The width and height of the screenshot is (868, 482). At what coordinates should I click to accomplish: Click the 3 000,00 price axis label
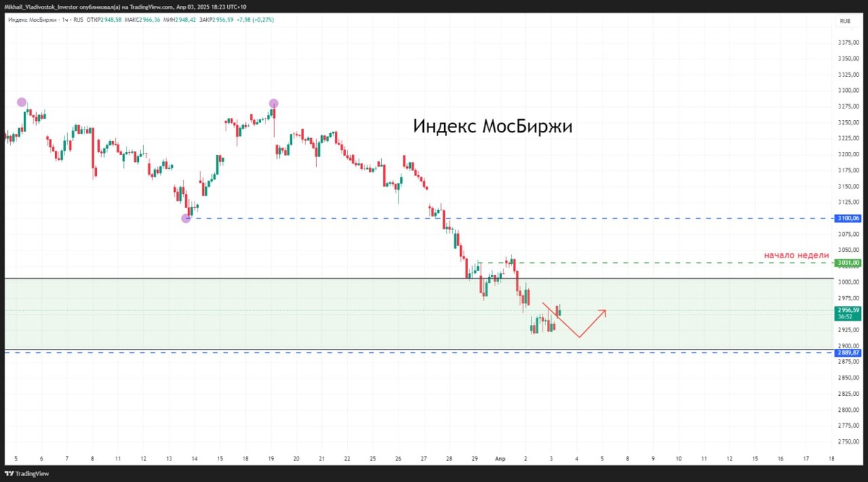pos(848,282)
